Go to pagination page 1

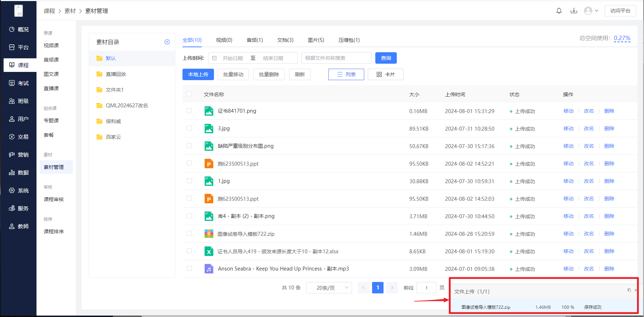[x=378, y=288]
